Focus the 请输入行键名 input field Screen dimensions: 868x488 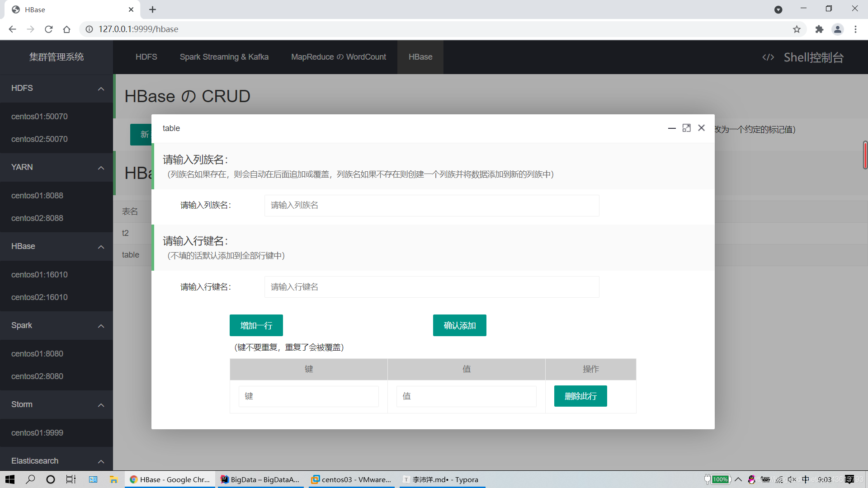coord(432,287)
